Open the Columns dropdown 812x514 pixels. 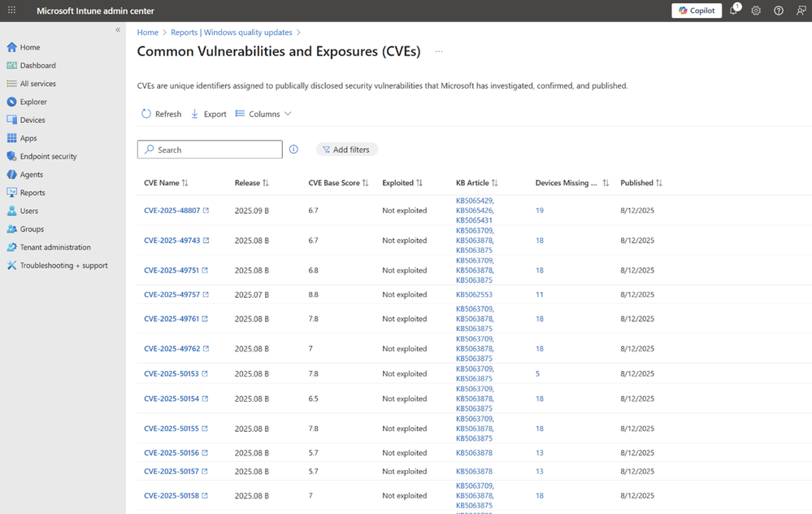[x=263, y=114]
